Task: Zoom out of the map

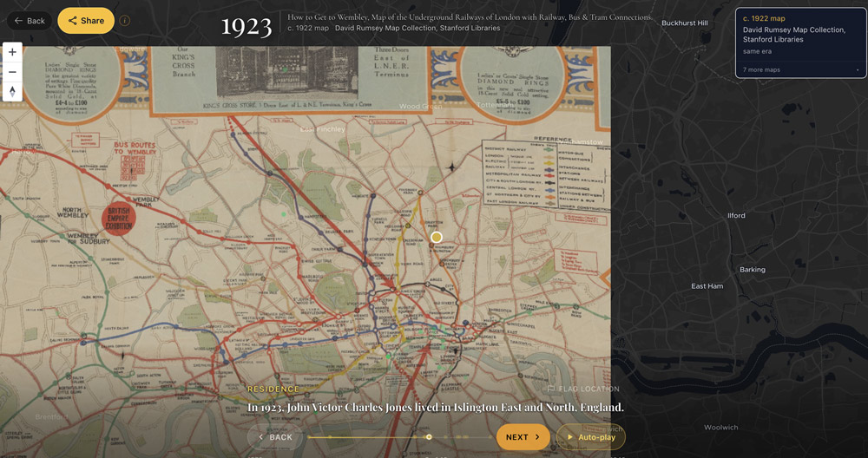Action: 12,72
